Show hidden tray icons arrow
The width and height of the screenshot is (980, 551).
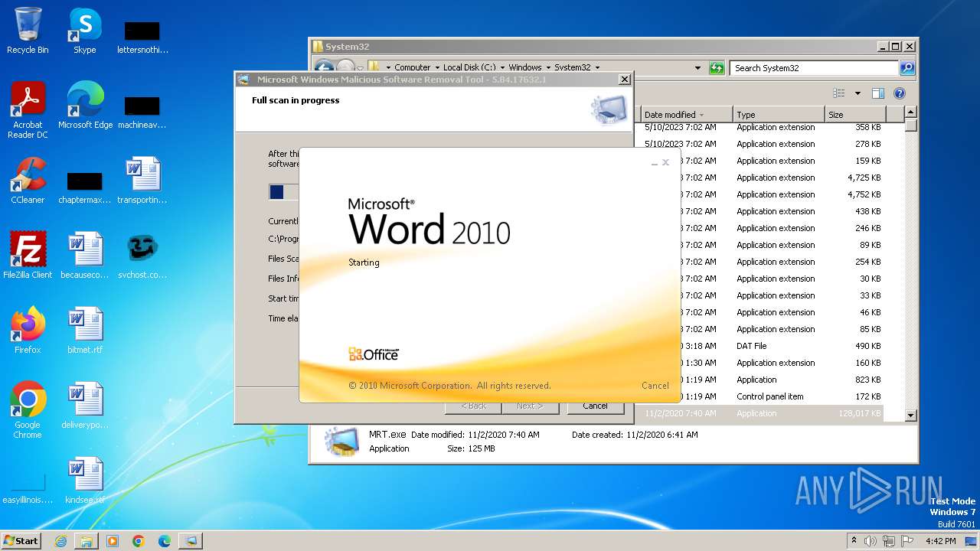click(x=854, y=541)
